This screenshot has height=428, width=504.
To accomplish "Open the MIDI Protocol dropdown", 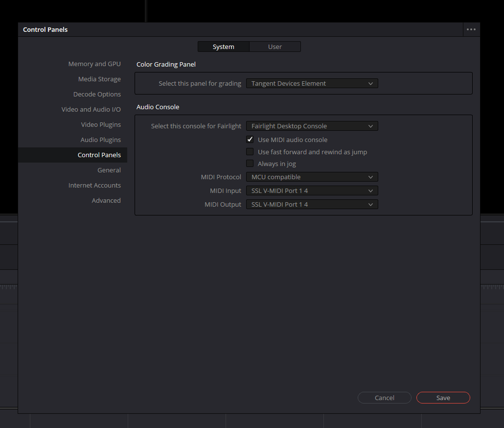I will coord(312,177).
